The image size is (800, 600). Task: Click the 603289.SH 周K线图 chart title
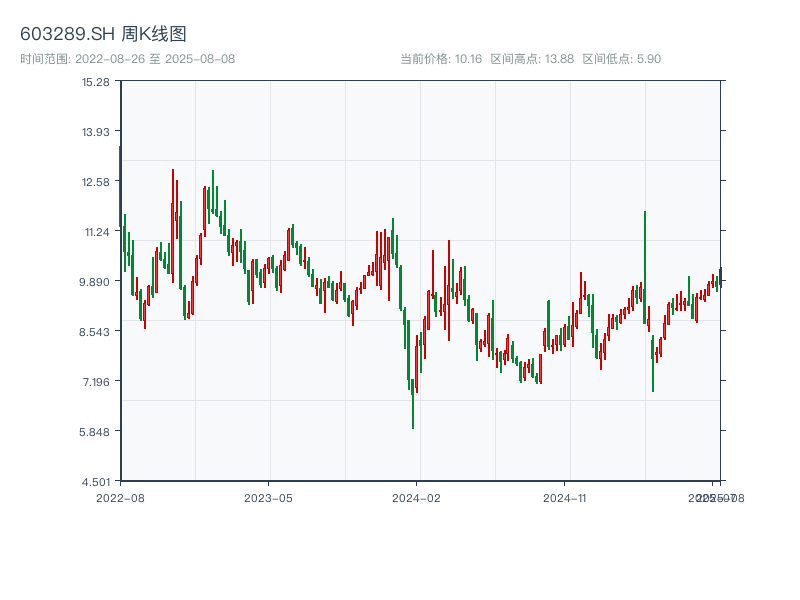[x=103, y=34]
